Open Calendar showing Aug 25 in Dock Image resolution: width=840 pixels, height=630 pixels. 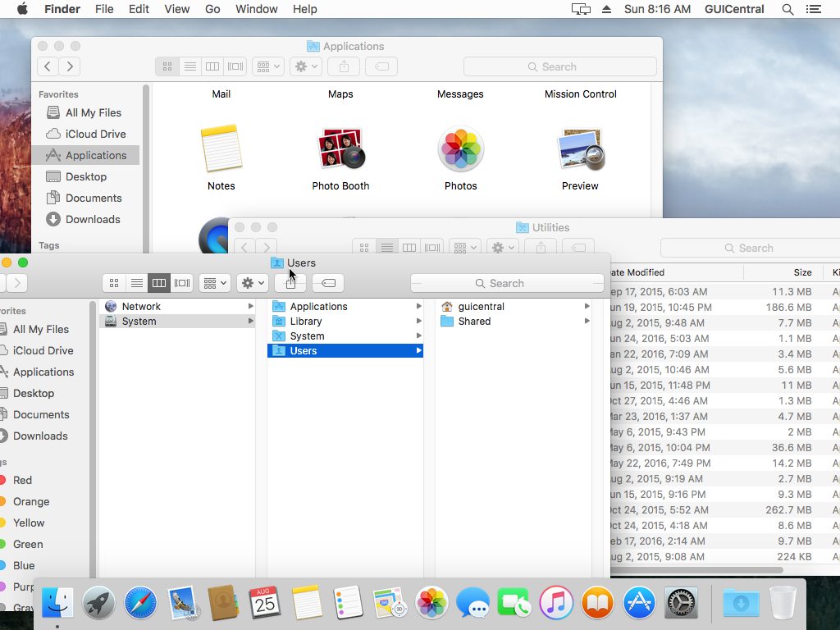coord(265,603)
